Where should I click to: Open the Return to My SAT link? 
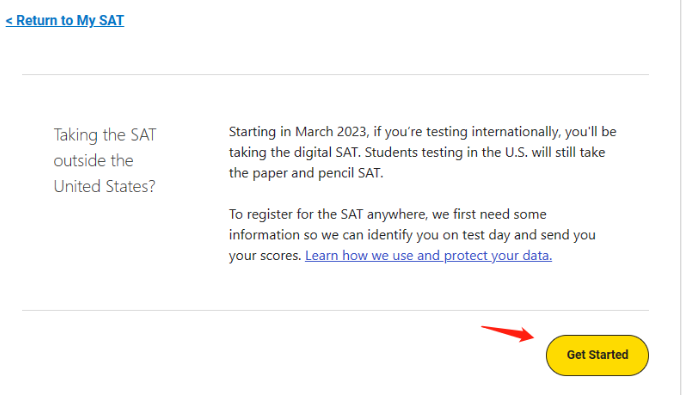point(65,20)
